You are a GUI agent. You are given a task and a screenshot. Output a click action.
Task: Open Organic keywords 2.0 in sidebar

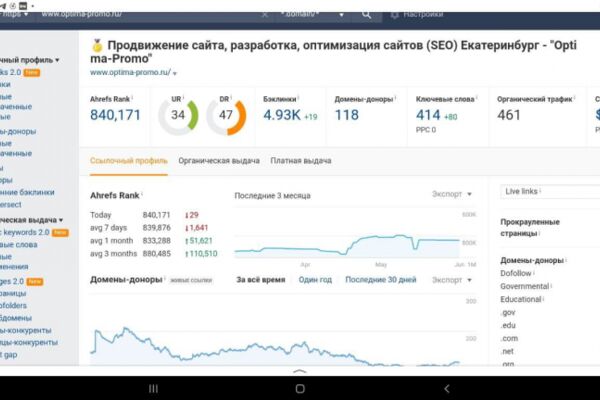coord(34,232)
